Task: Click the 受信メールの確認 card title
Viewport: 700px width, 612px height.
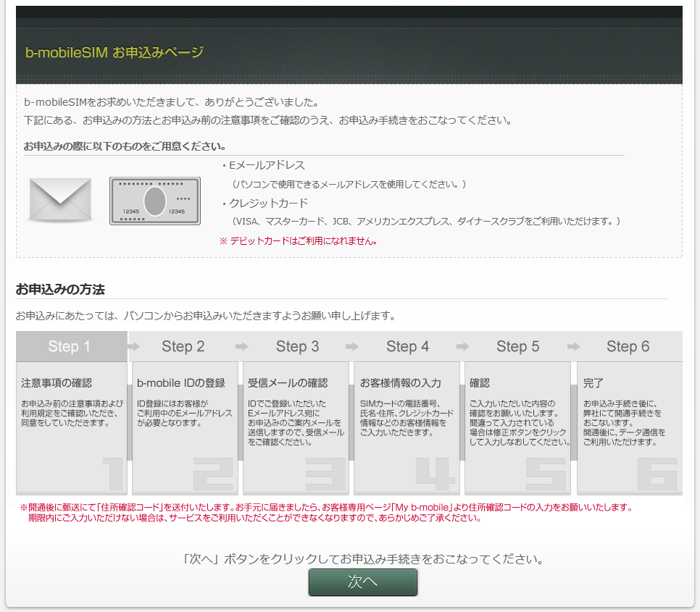Action: click(288, 382)
